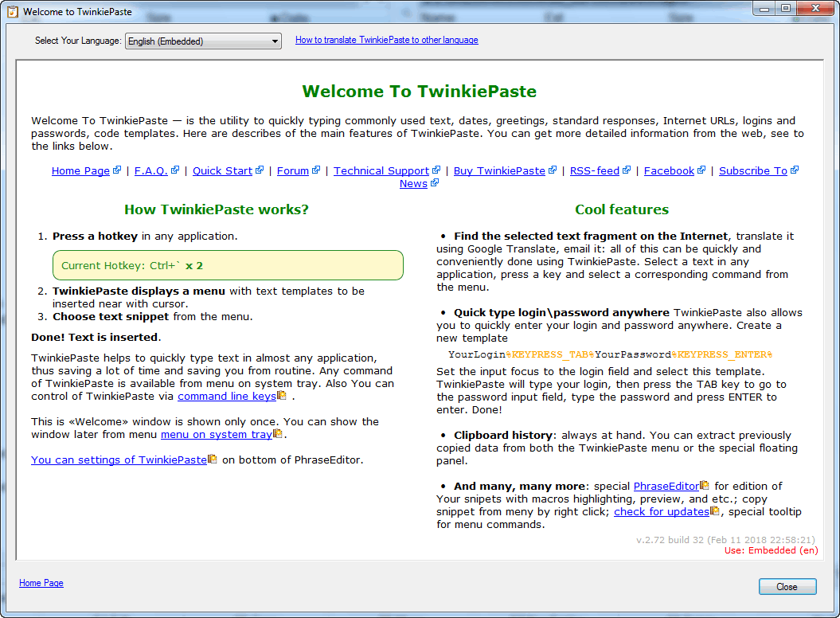Open command line keys link
840x618 pixels.
(x=227, y=396)
